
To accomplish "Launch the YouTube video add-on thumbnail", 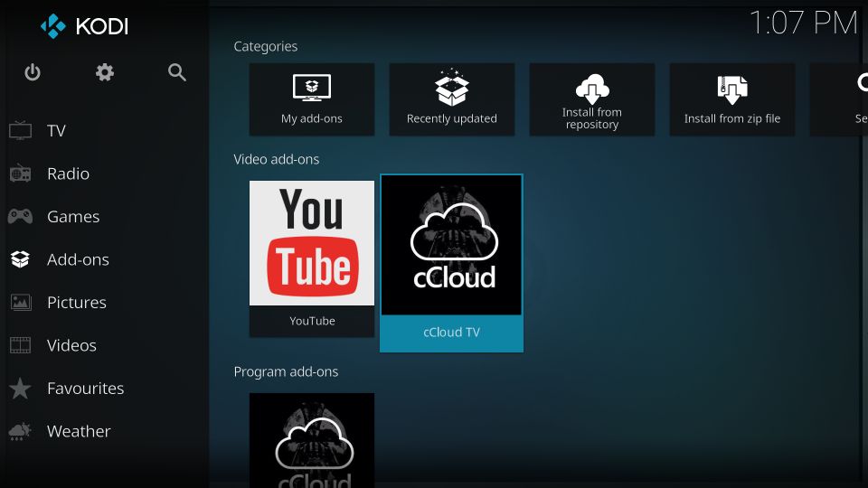I will (312, 243).
